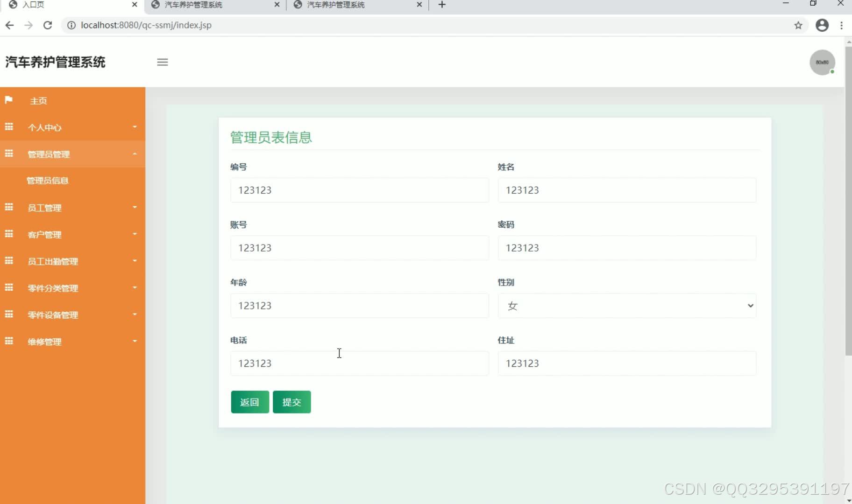
Task: Expand the 零件分类管理 menu arrow
Action: pos(135,287)
